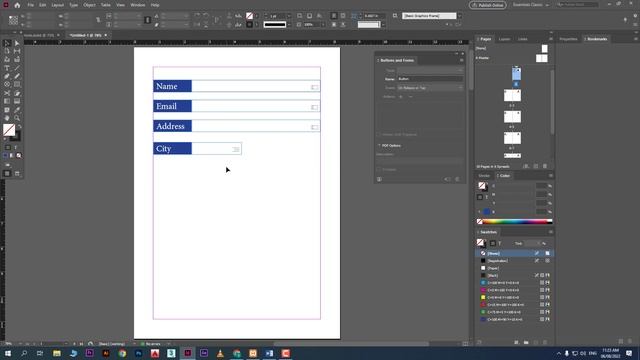Select the Pen tool
640x360 pixels.
[7, 76]
